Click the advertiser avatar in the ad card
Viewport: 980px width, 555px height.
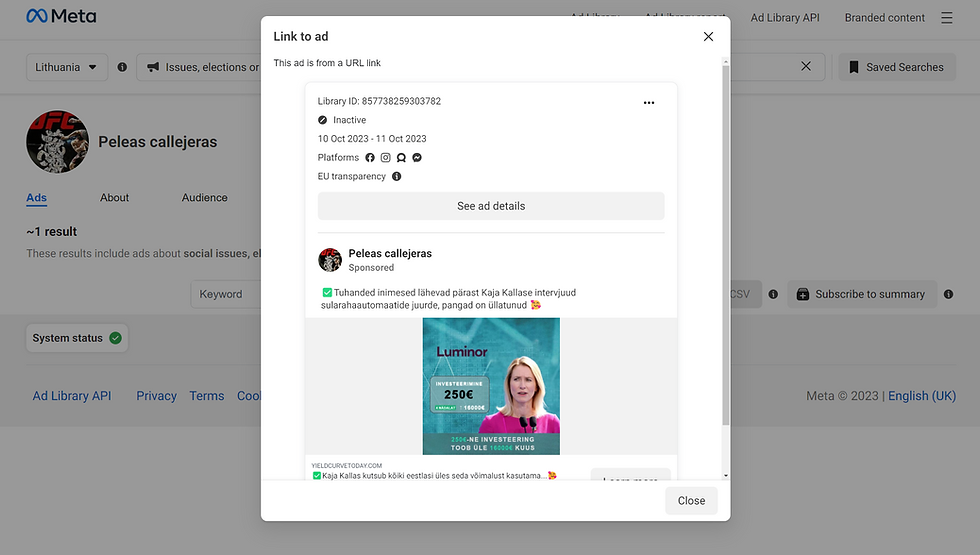[x=330, y=259]
